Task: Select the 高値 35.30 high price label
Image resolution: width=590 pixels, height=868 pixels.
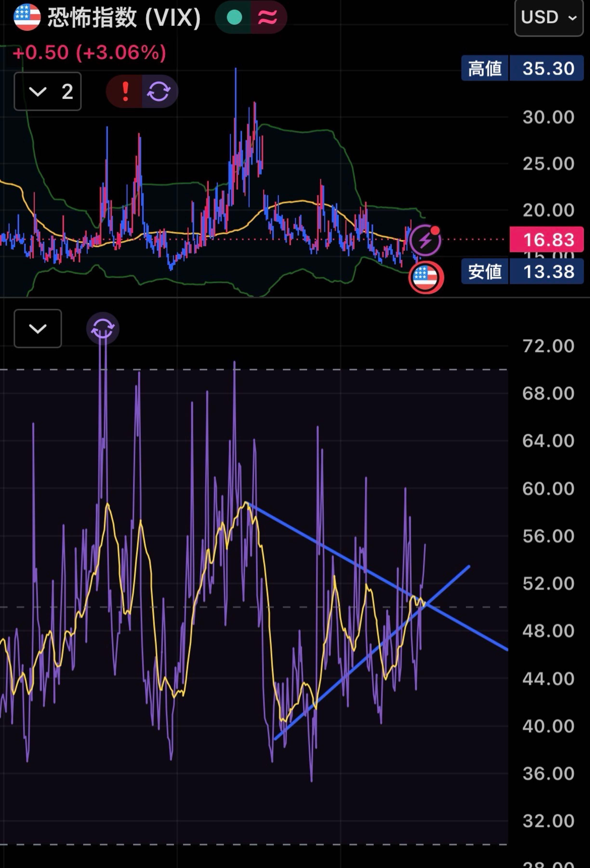Action: 522,68
